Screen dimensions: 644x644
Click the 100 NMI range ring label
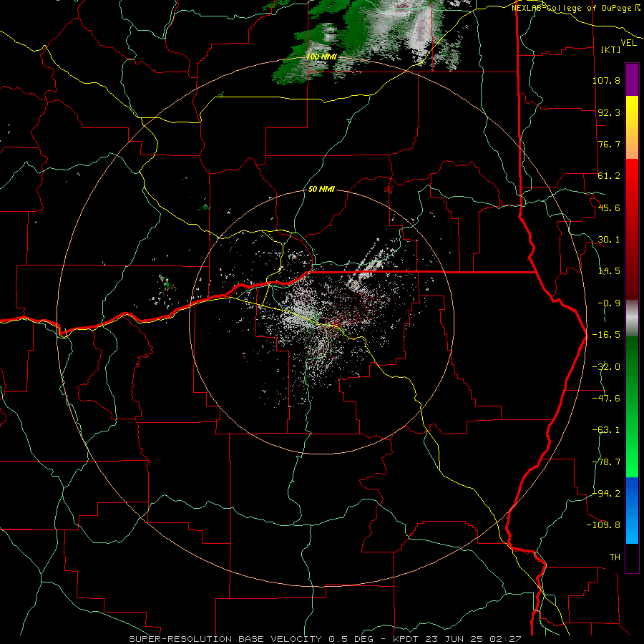[x=321, y=57]
